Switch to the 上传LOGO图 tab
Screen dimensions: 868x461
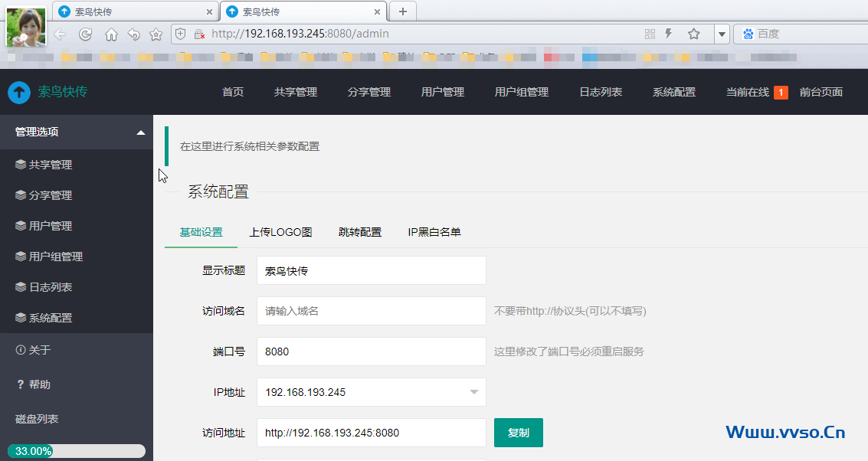(x=280, y=232)
